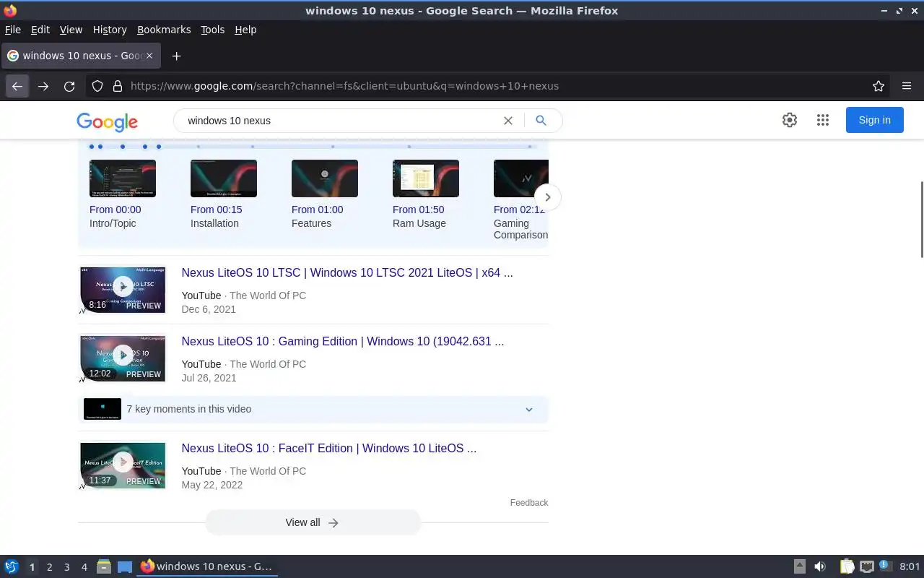Click the volume speaker tray icon
Image resolution: width=924 pixels, height=578 pixels.
point(820,566)
